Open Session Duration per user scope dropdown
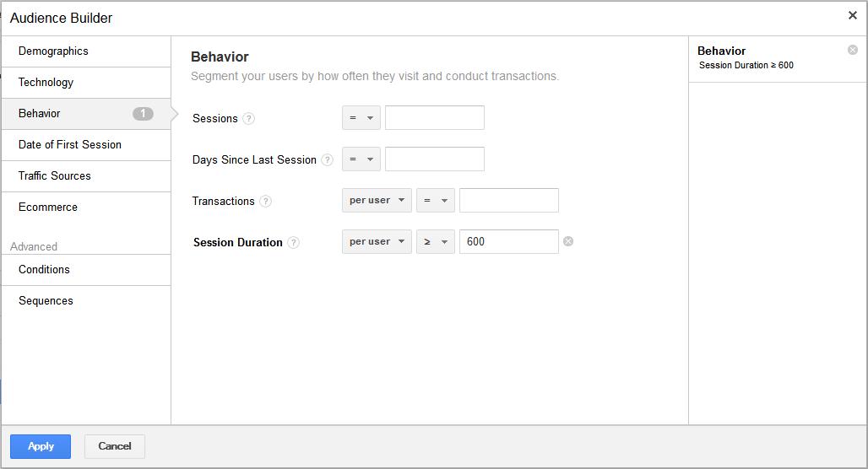The image size is (868, 469). coord(377,242)
